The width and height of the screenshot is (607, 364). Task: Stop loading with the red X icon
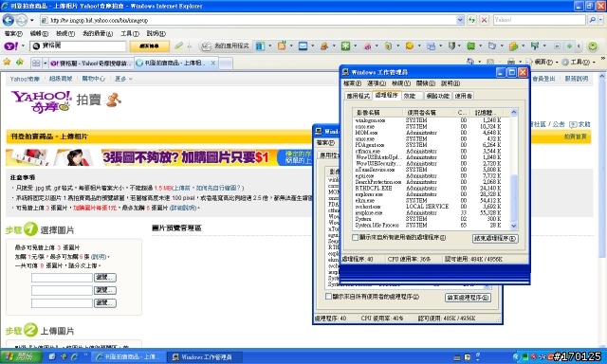[484, 20]
